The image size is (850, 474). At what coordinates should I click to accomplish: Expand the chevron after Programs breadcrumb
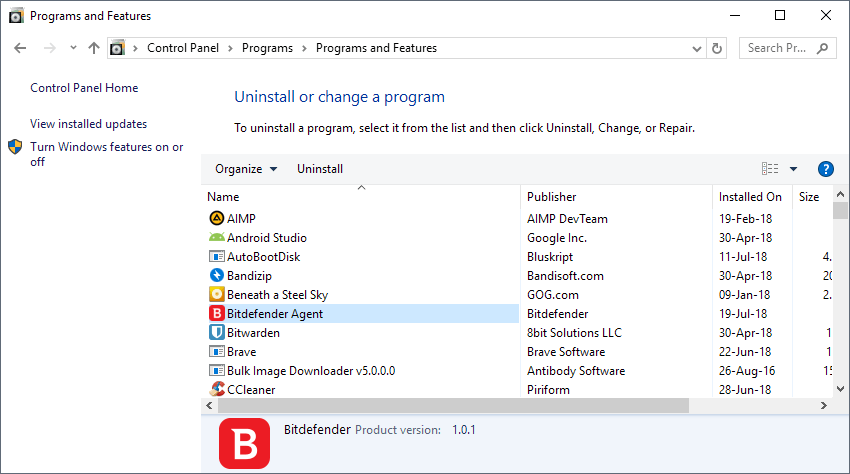(304, 48)
